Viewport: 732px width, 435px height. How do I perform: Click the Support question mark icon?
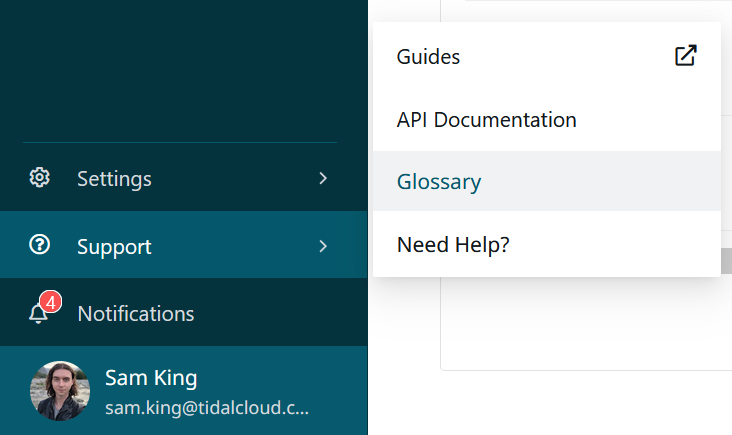tap(40, 246)
